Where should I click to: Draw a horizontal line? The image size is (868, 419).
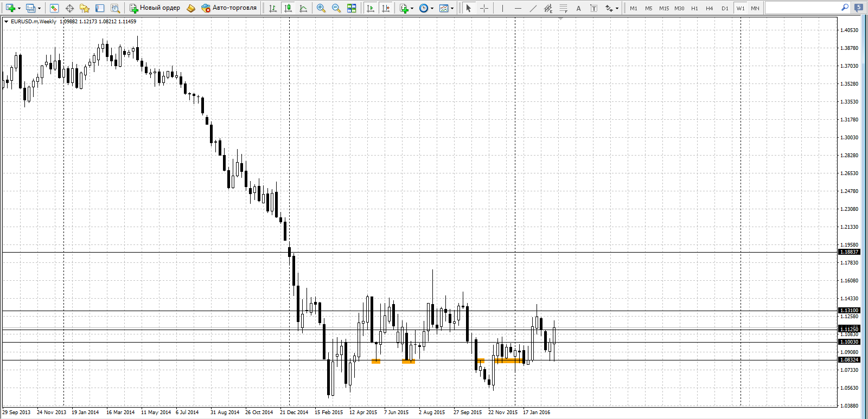518,8
